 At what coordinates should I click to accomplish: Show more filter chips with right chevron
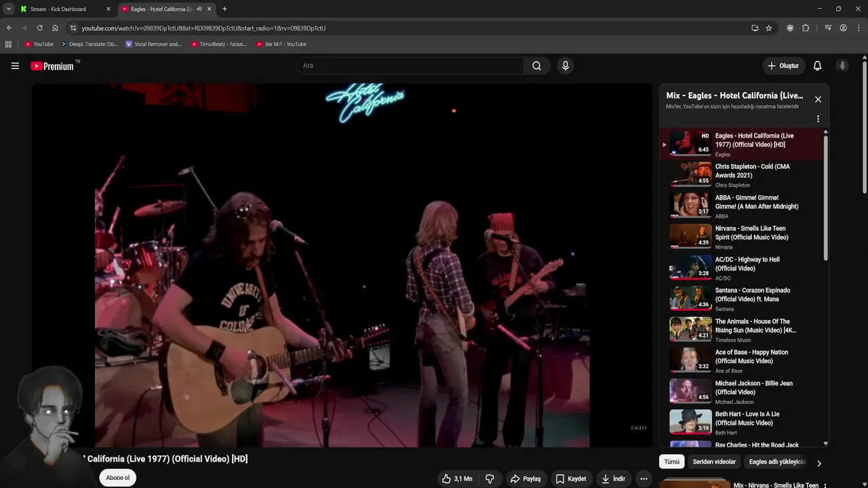818,463
